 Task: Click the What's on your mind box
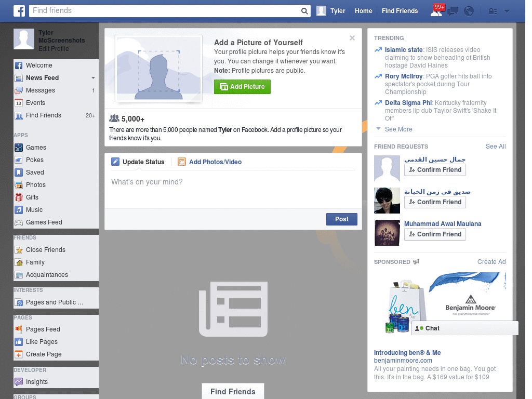[233, 189]
